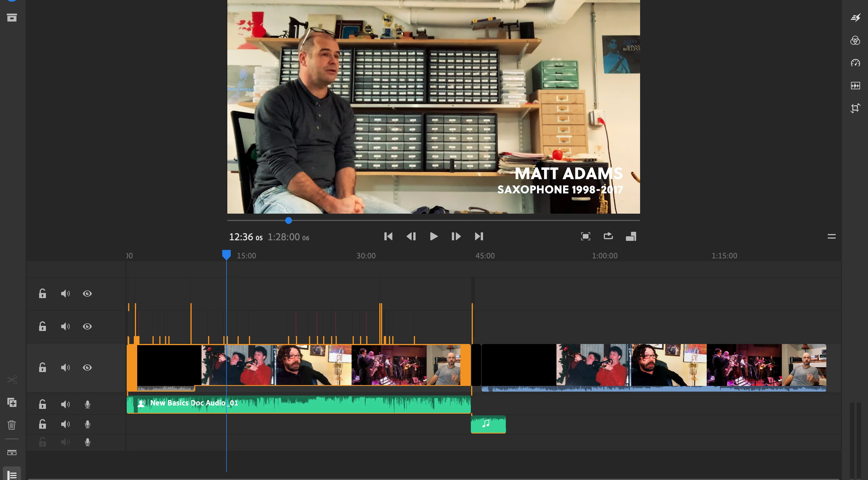Click the trash Delete icon

pyautogui.click(x=12, y=425)
